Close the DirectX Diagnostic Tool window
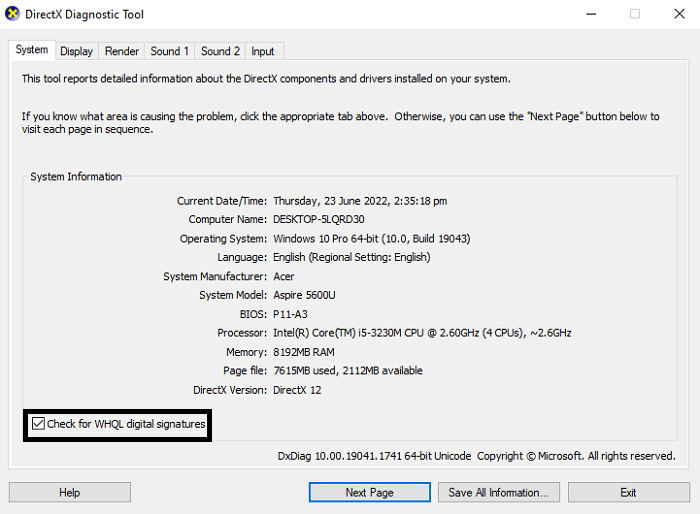 point(679,14)
